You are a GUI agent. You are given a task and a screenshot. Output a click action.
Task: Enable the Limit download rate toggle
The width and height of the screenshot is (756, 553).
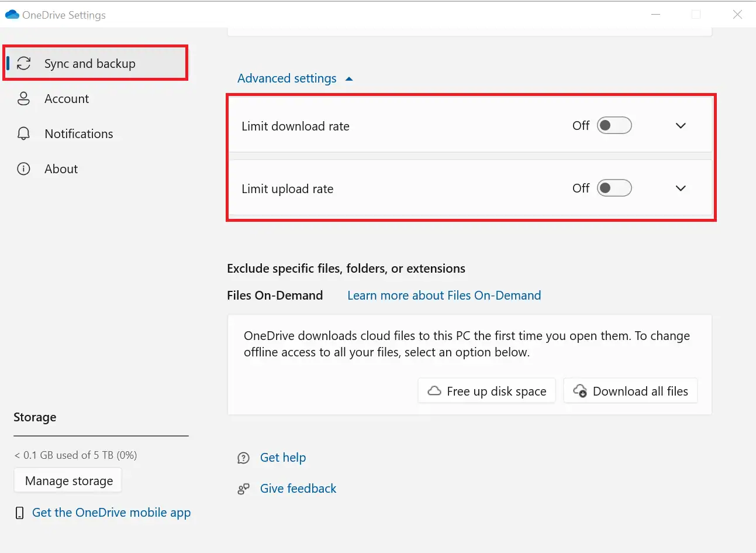pos(614,125)
